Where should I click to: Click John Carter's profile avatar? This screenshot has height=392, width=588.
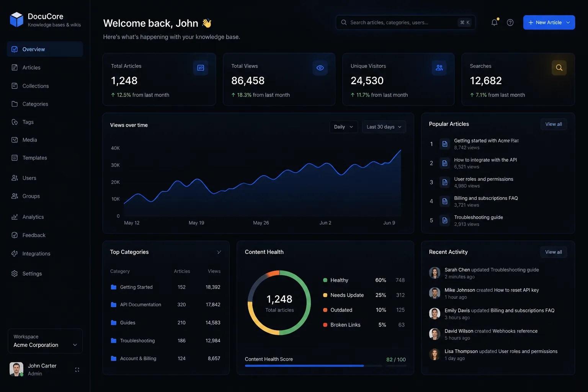point(16,369)
